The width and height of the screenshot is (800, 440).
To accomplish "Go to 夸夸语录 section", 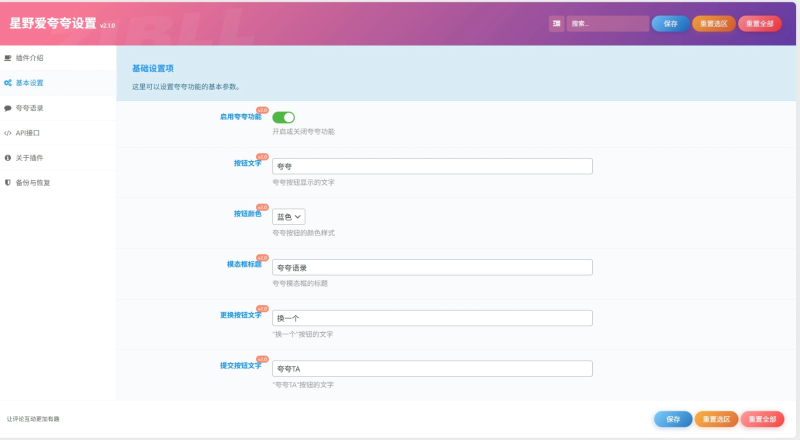I will click(x=58, y=108).
